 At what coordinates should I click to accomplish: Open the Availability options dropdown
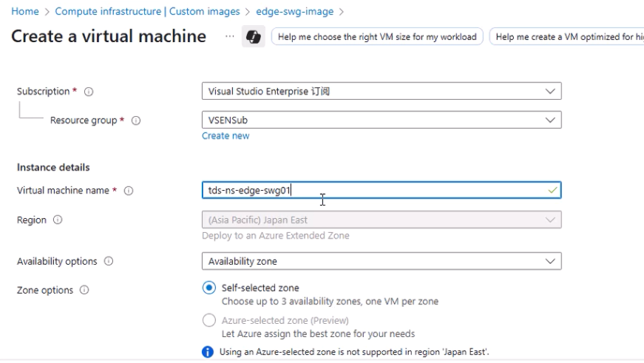coord(382,261)
